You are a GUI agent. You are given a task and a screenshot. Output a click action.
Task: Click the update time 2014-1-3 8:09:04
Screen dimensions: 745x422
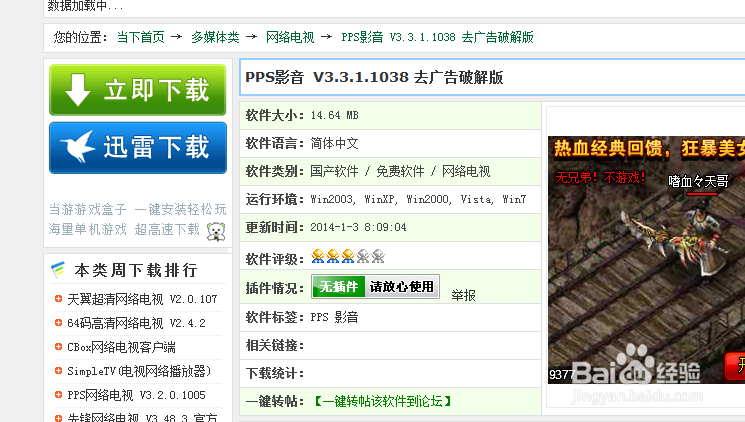point(358,227)
